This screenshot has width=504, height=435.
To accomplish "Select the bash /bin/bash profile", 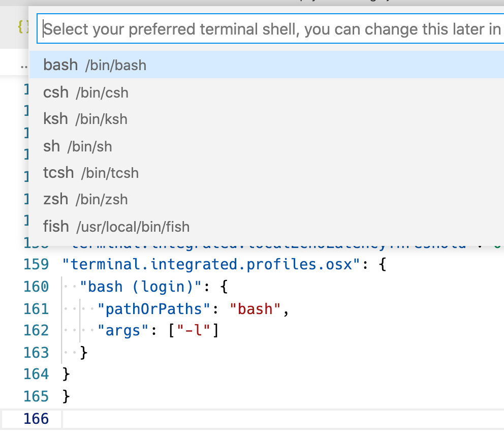I will point(94,65).
